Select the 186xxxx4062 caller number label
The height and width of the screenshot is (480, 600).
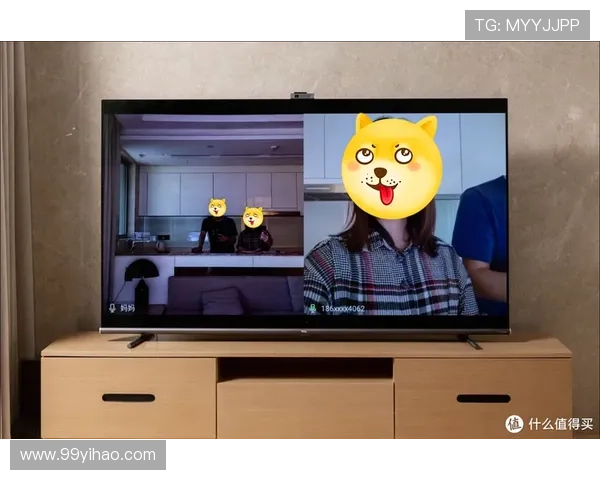coord(342,309)
